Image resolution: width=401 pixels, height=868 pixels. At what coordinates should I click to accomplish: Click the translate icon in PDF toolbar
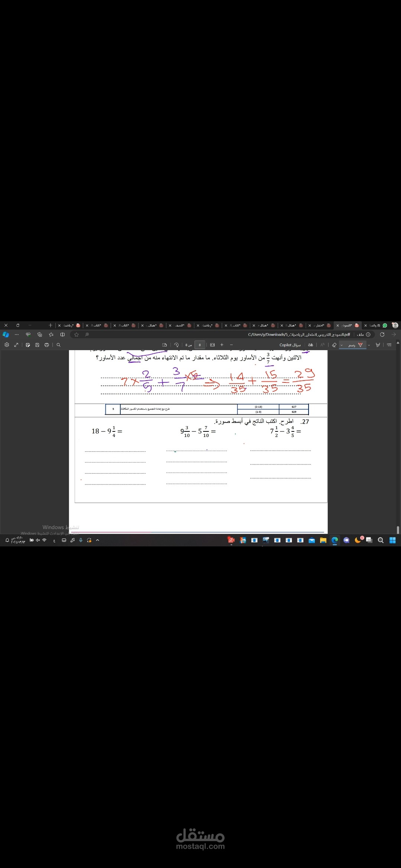pos(311,345)
